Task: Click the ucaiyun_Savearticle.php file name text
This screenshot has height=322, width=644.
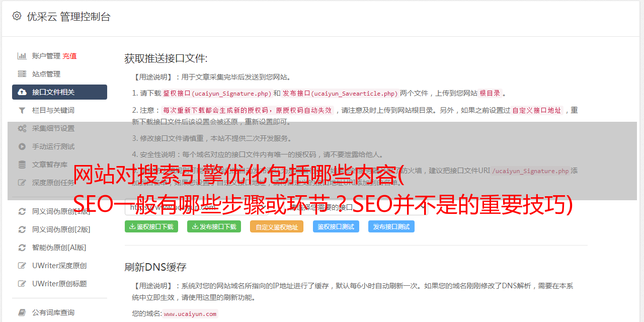Action: (x=354, y=94)
